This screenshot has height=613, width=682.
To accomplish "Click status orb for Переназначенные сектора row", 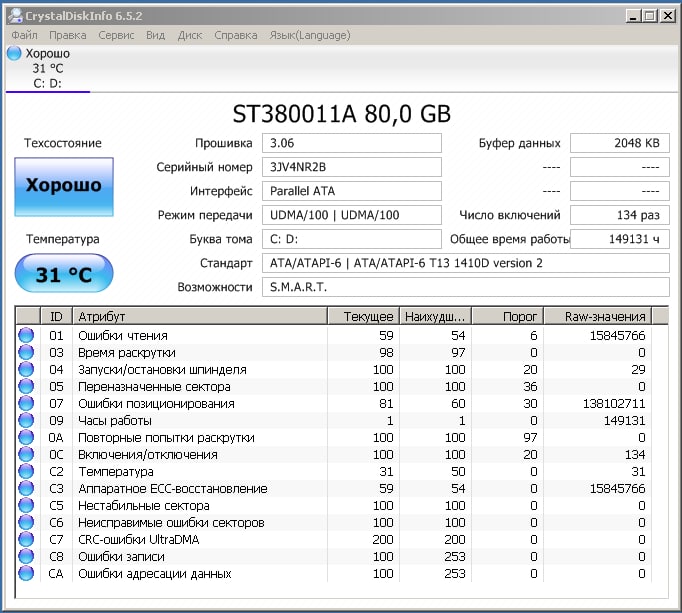I will (26, 386).
